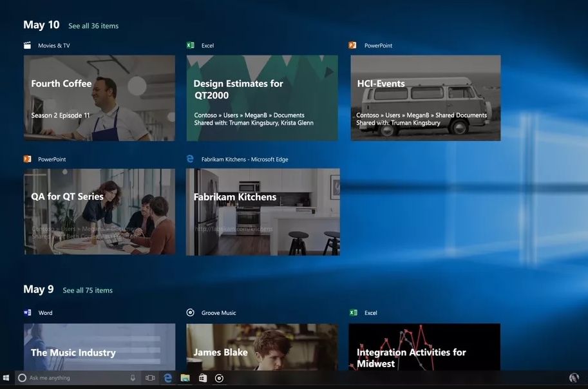Viewport: 588px width, 389px height.
Task: Click the Groove Music app label
Action: click(x=218, y=313)
